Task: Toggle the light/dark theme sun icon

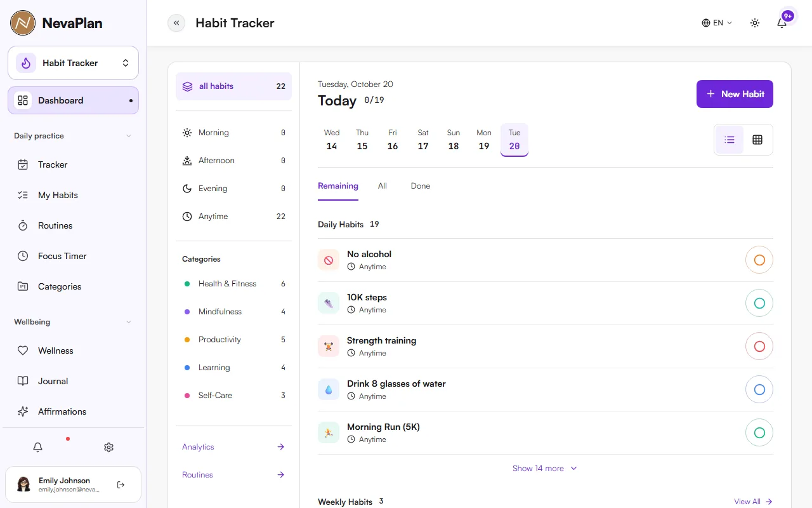Action: point(755,23)
